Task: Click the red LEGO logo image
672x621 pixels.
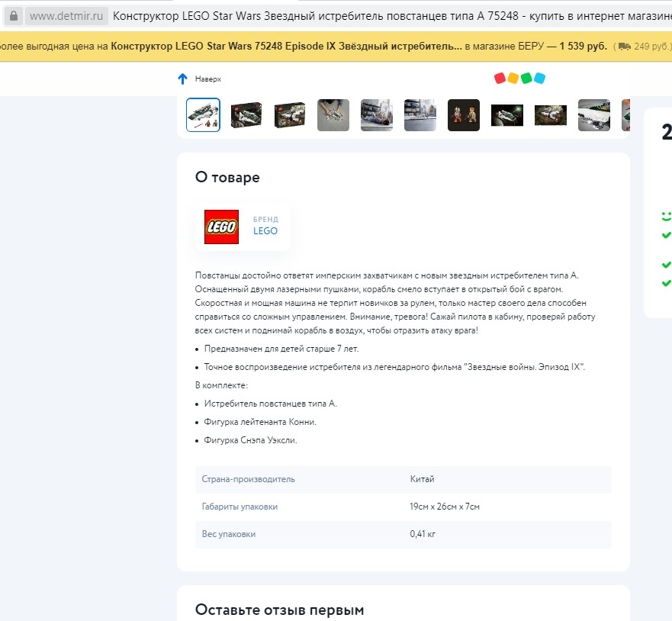Action: point(221,227)
